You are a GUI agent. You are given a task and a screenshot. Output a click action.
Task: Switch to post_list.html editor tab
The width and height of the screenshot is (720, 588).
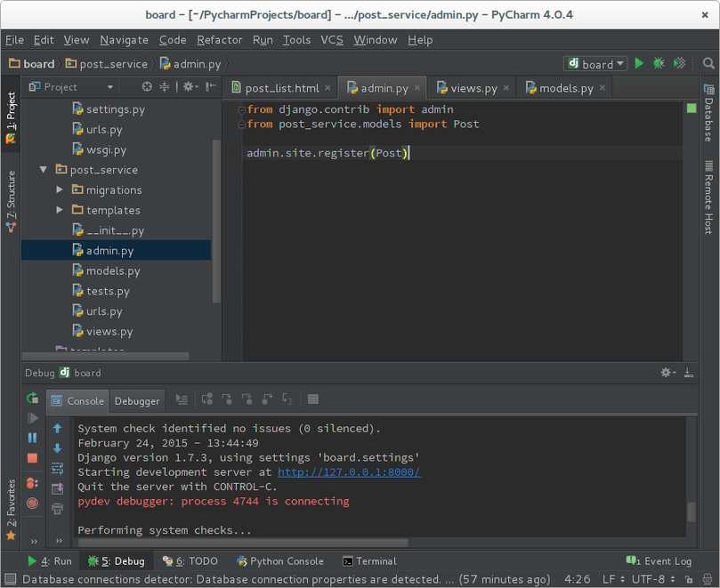[281, 88]
